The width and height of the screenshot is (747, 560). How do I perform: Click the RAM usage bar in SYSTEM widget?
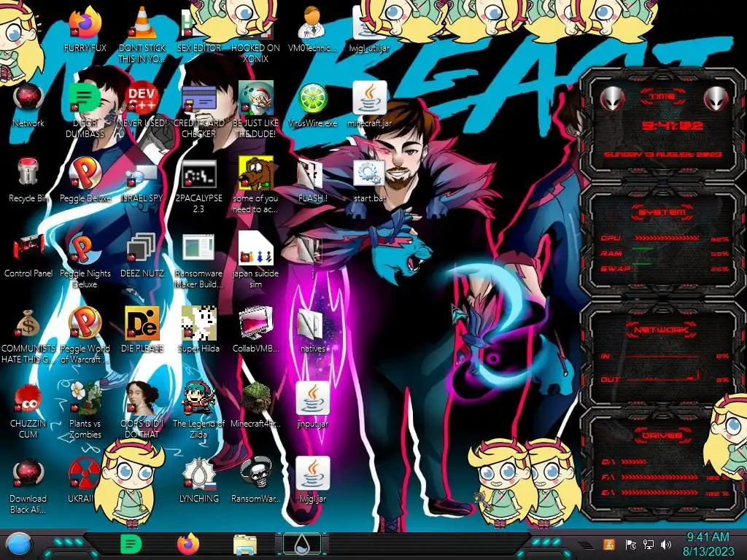click(667, 249)
